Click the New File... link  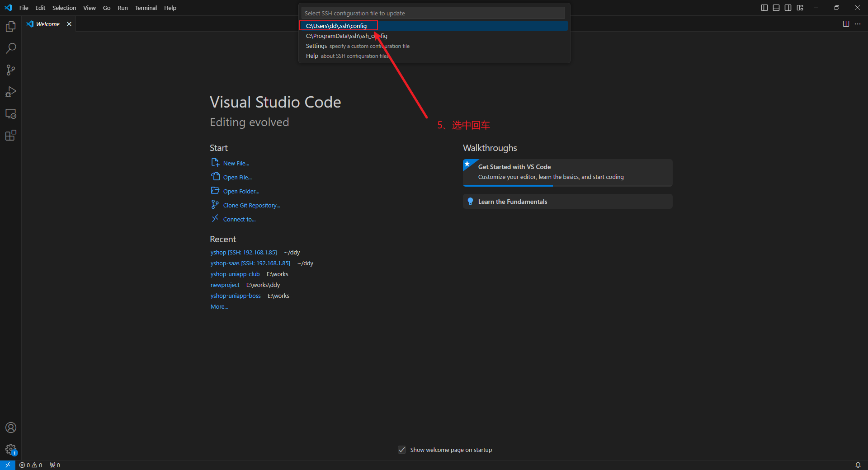pos(236,163)
